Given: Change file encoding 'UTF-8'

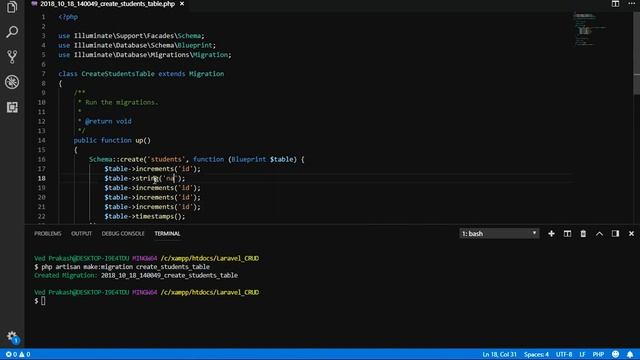Looking at the screenshot, I should 564,354.
